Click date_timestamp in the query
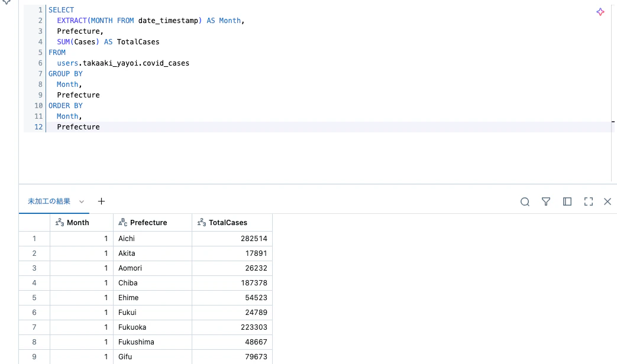The height and width of the screenshot is (364, 617). (168, 21)
